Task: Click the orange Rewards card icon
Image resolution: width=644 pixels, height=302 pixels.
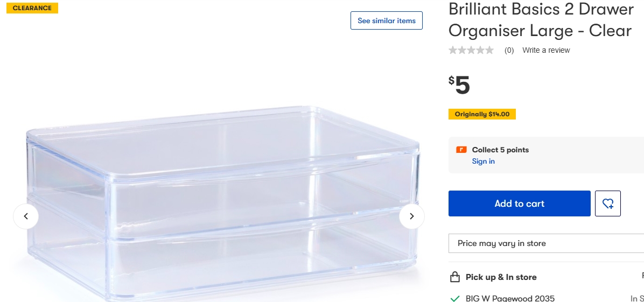Action: tap(461, 150)
